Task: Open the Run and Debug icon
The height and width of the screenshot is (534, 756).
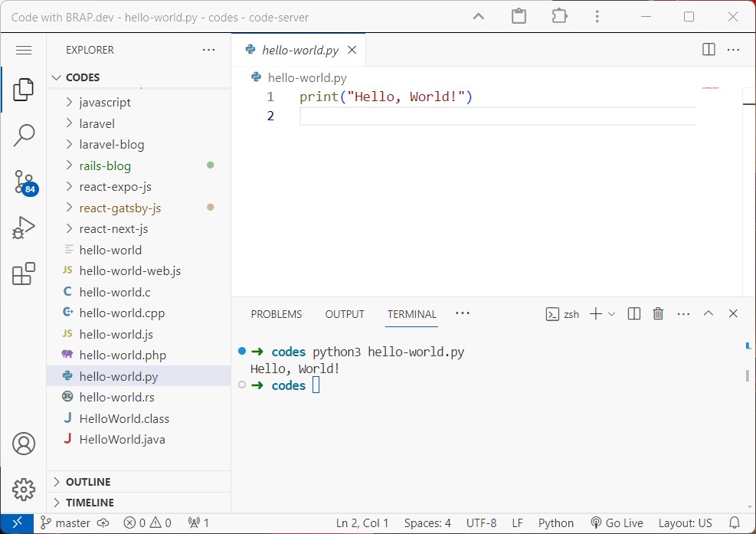Action: pyautogui.click(x=24, y=228)
